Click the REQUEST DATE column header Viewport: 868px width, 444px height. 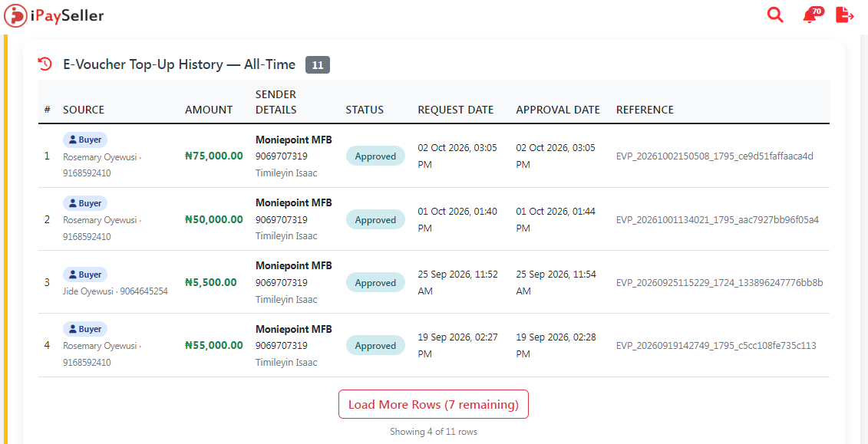coord(456,110)
